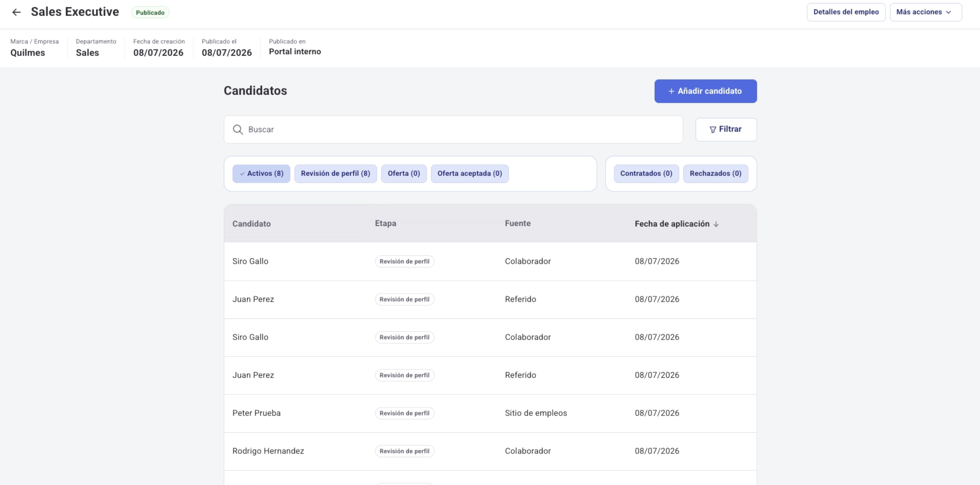Viewport: 980px width, 485px height.
Task: Click the Sitio de empleos source cell
Action: coord(536,413)
